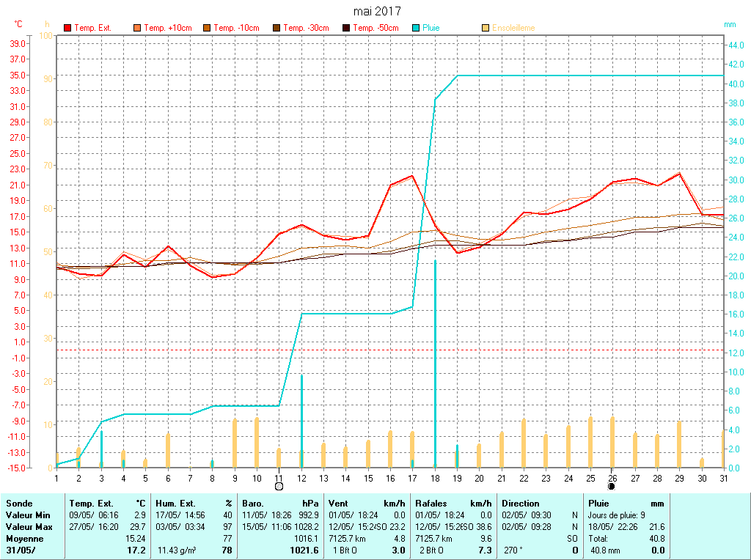Click the full moon icon below day 11
The height and width of the screenshot is (560, 751).
279,485
